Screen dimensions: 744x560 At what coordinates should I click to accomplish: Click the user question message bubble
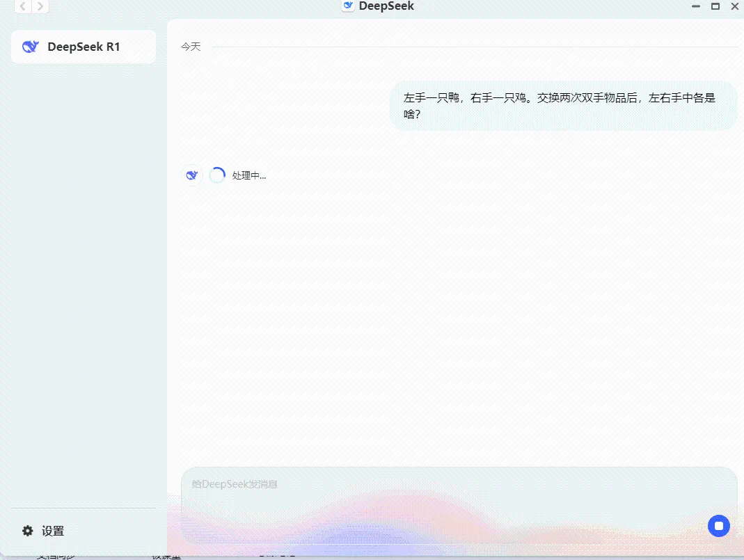[563, 106]
